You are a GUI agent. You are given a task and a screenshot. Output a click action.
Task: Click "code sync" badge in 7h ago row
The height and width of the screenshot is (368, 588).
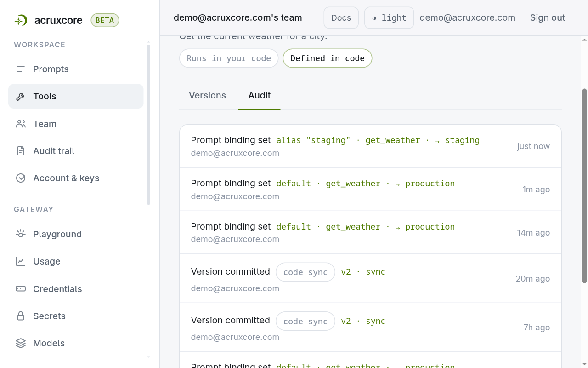[x=305, y=321]
